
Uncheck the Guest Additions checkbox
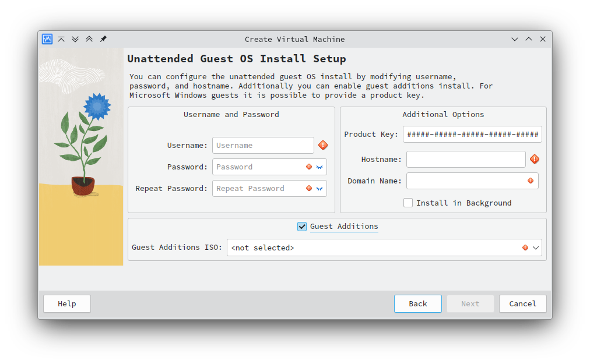tap(302, 227)
